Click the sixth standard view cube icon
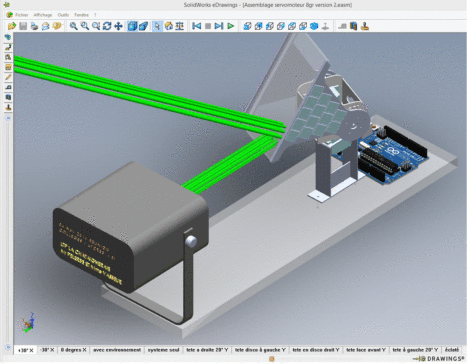467x364 pixels. [303, 26]
